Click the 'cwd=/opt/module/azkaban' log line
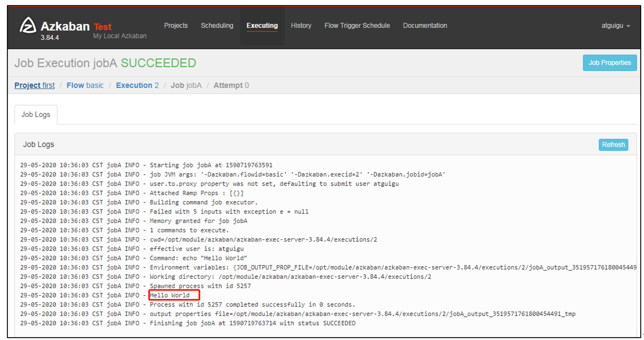 click(x=199, y=239)
